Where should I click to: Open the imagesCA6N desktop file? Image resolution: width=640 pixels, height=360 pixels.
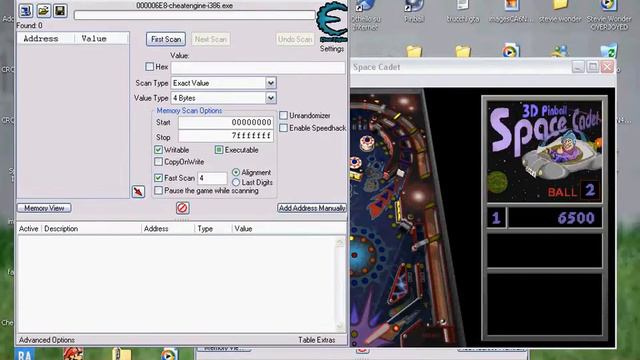511,11
